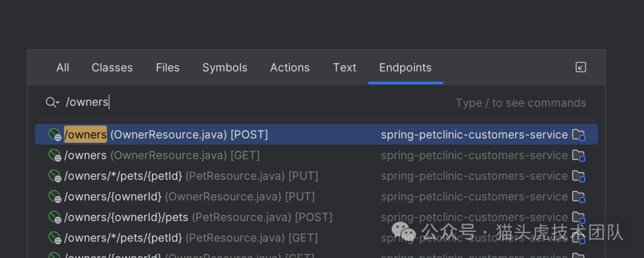
Task: Click module folder icon in /owners/{ownerId} PUT row
Action: click(578, 196)
